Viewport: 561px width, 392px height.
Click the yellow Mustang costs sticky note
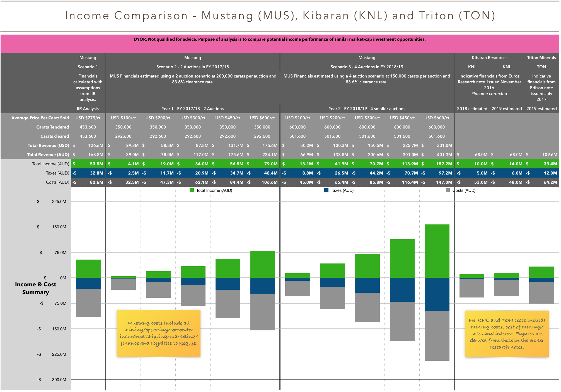(159, 333)
